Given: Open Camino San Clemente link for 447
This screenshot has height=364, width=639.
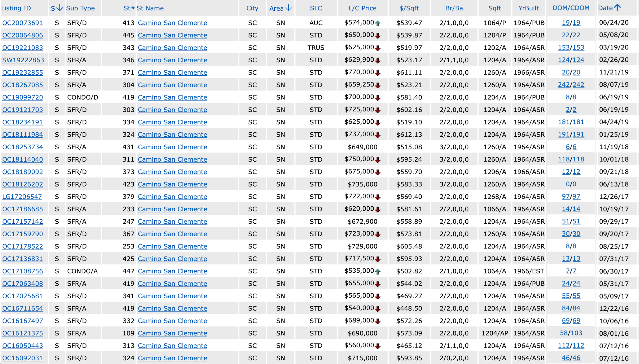Looking at the screenshot, I should point(172,271).
